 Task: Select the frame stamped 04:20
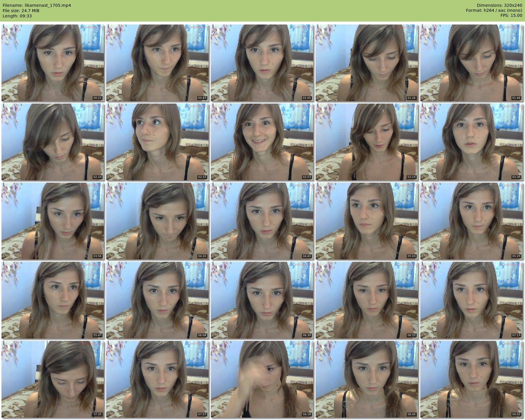click(157, 221)
